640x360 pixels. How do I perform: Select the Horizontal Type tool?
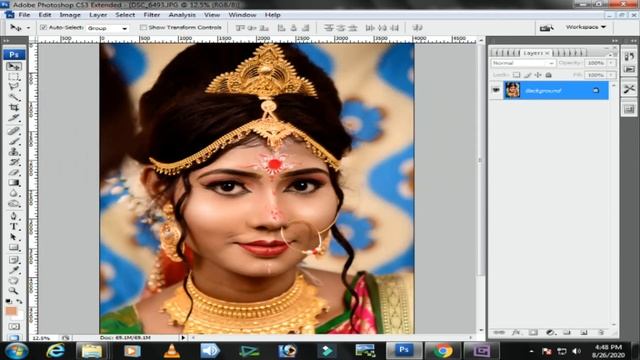(x=14, y=227)
